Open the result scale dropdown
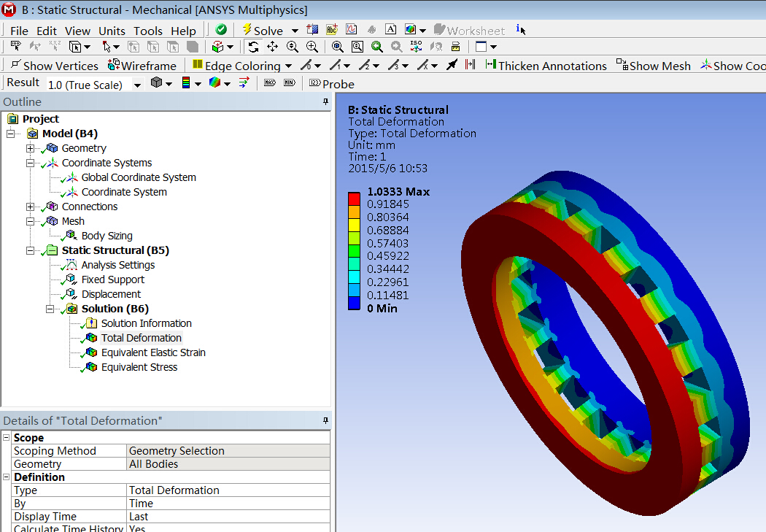The width and height of the screenshot is (766, 532). (136, 85)
